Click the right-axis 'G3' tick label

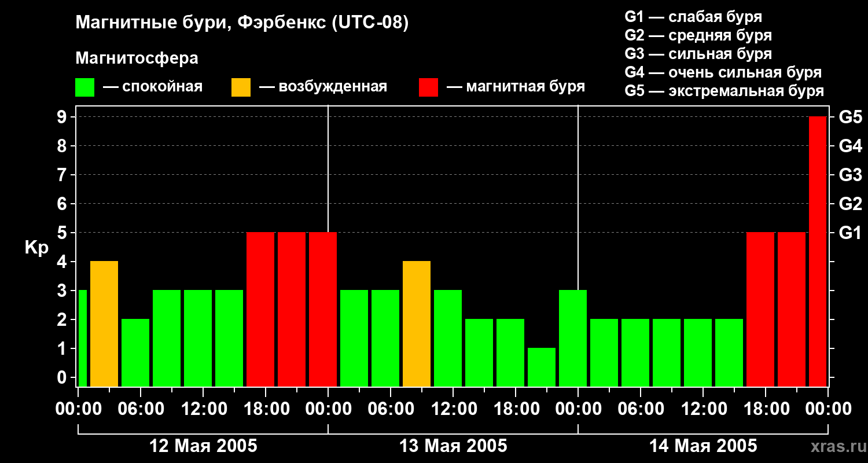851,175
